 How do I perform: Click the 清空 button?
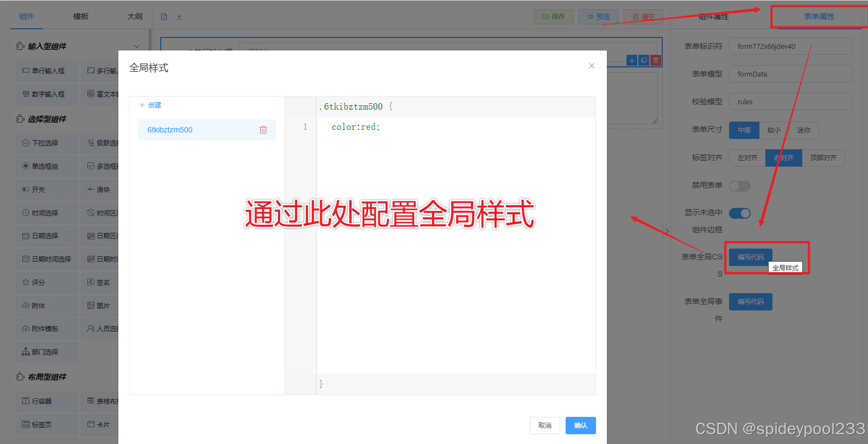(x=643, y=17)
